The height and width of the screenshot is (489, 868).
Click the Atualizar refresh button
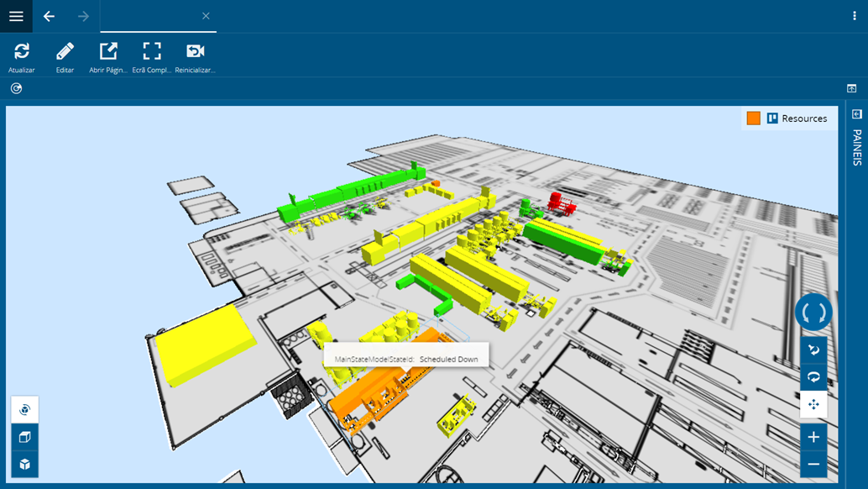pyautogui.click(x=22, y=57)
